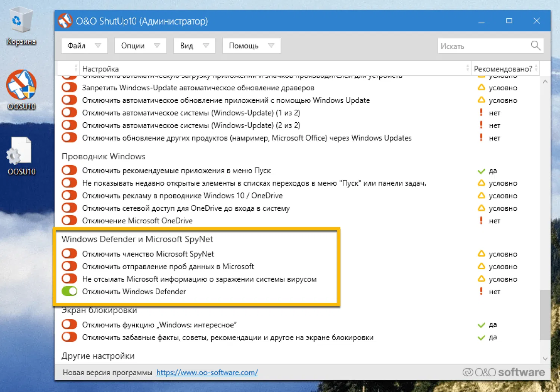Disable the Отключить Windows Defender toggle
The image size is (560, 392).
pos(69,291)
